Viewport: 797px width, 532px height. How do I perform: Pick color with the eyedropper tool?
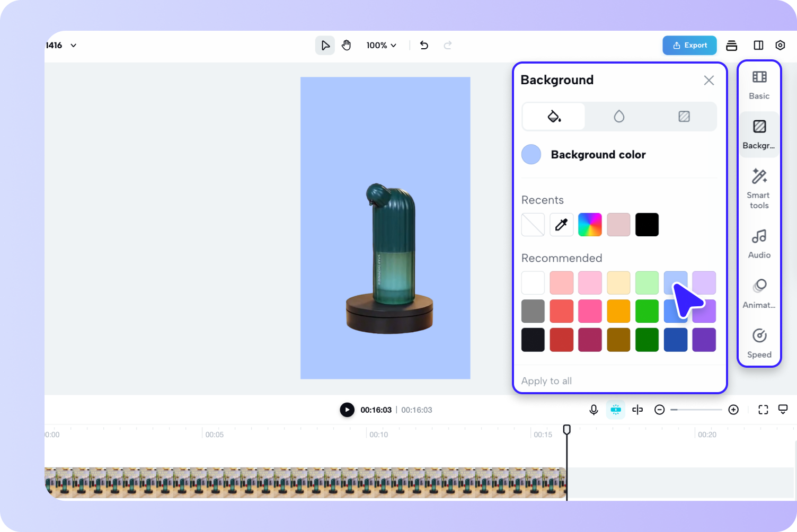pos(561,225)
